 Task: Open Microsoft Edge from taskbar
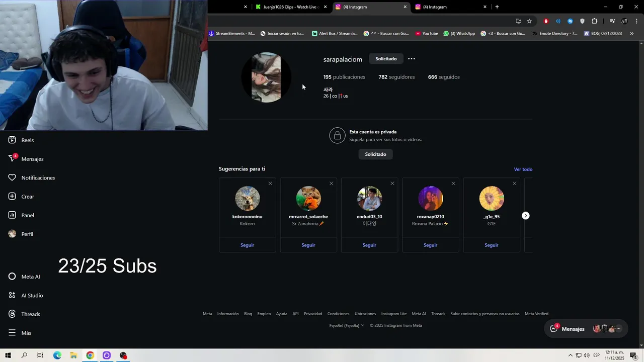click(x=57, y=355)
